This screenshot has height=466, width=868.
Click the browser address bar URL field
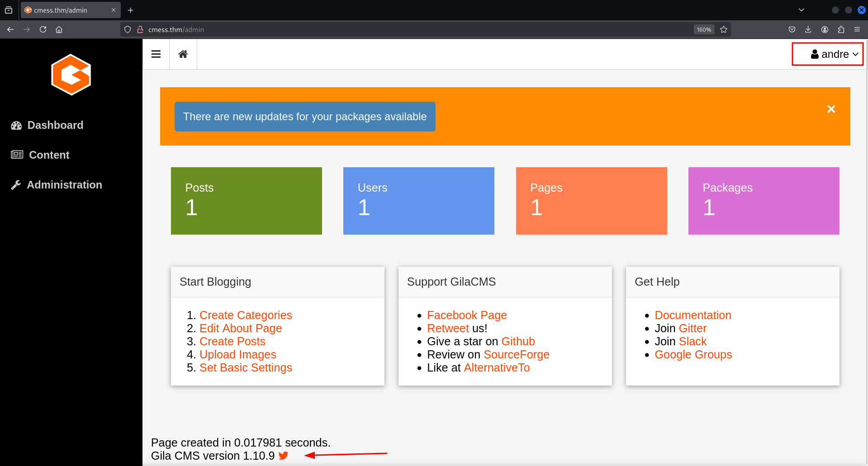point(407,29)
